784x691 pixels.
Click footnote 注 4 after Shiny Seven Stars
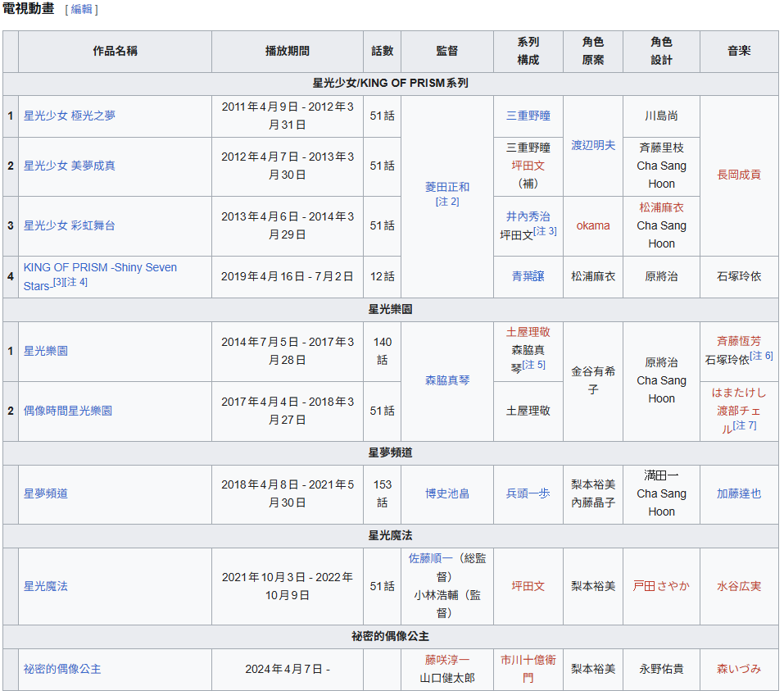(76, 282)
